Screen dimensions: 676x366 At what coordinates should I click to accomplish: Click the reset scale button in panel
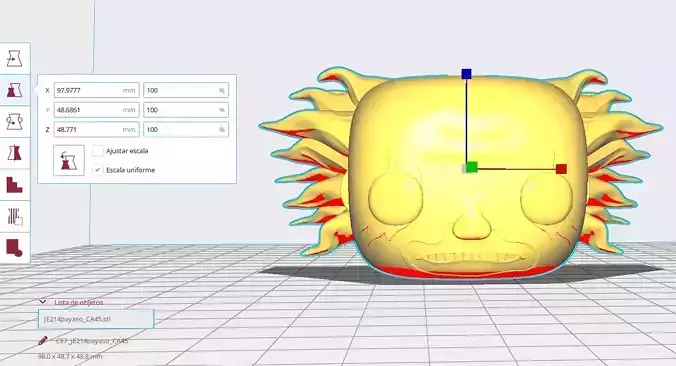(69, 160)
